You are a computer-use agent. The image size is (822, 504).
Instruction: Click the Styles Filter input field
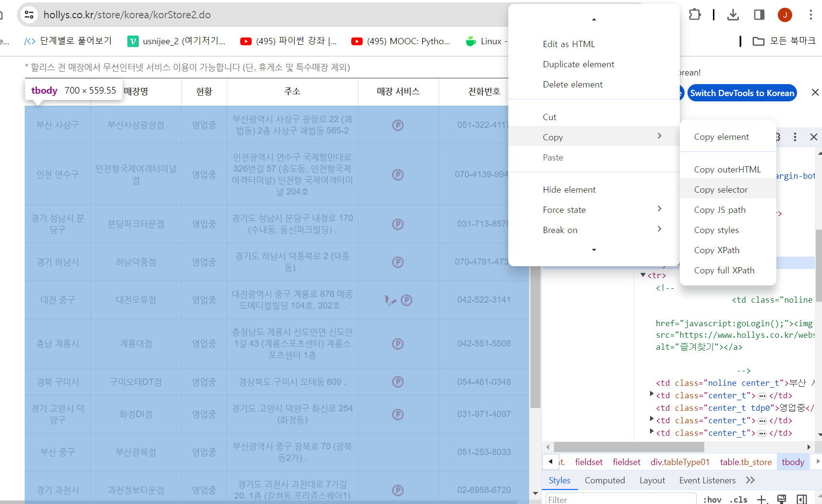[621, 499]
